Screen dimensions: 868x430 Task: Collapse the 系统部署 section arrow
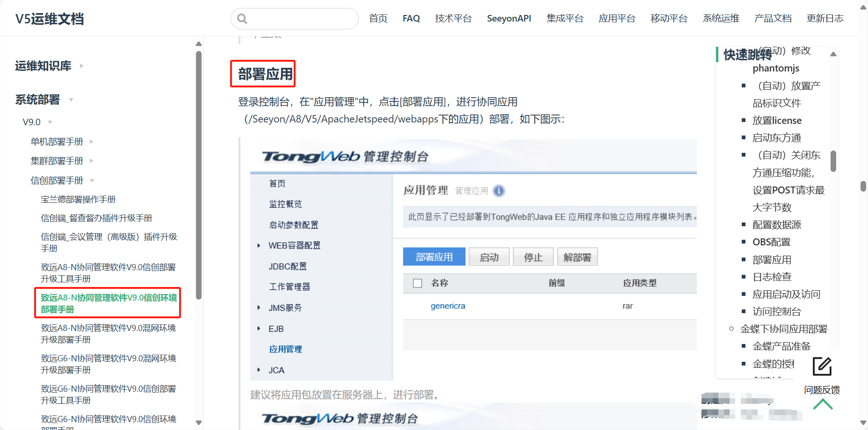tap(71, 100)
